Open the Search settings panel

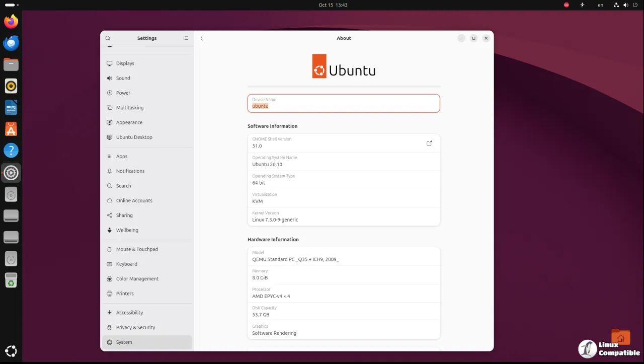click(147, 186)
